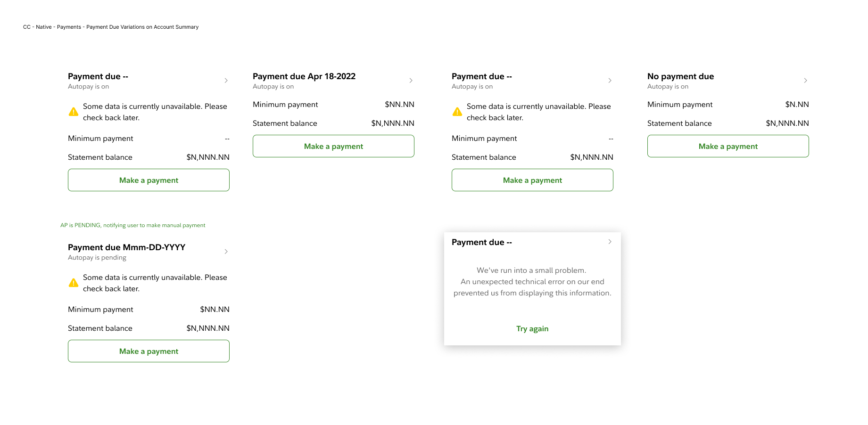The height and width of the screenshot is (425, 868).
Task: Expand the Payment due Apr 18-2022 card
Action: (x=411, y=80)
